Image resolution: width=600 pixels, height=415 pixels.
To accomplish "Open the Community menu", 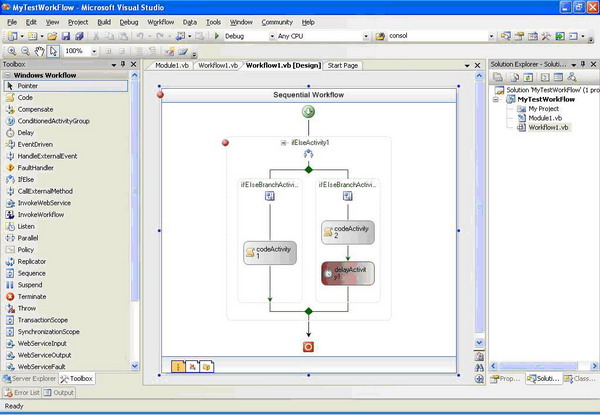I will tap(277, 22).
